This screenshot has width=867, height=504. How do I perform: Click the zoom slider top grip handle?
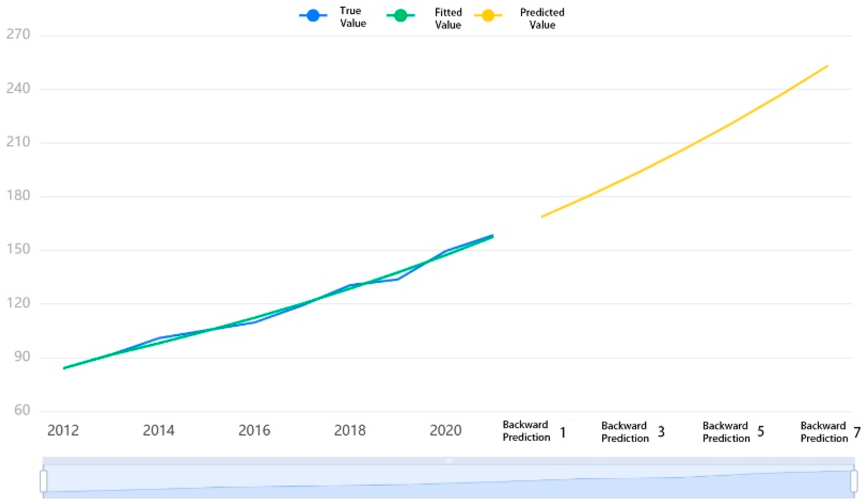(448, 460)
